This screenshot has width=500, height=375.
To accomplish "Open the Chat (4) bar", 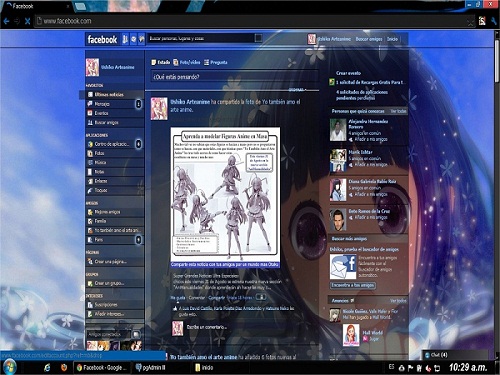I will coord(455,355).
